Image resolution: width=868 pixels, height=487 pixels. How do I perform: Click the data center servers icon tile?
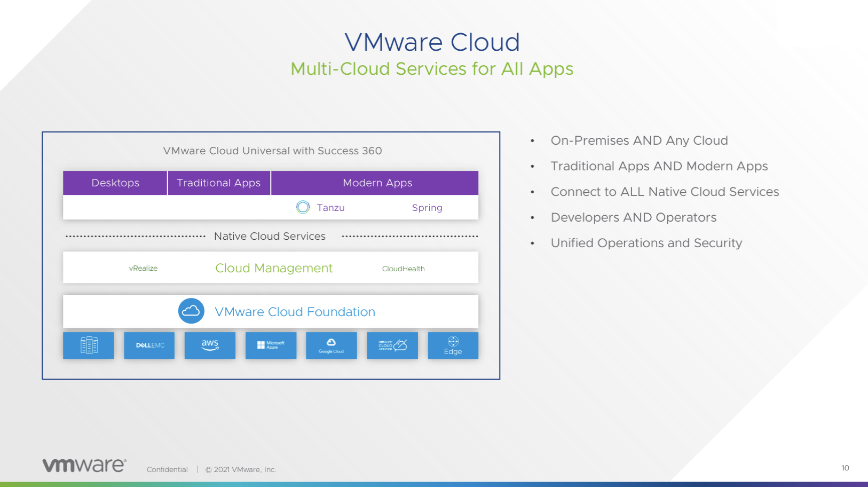click(89, 345)
